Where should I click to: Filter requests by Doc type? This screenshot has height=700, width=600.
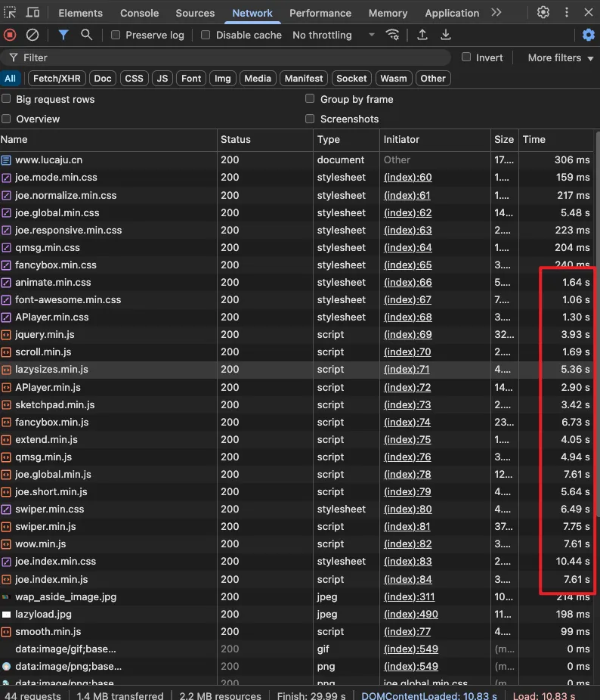(103, 79)
